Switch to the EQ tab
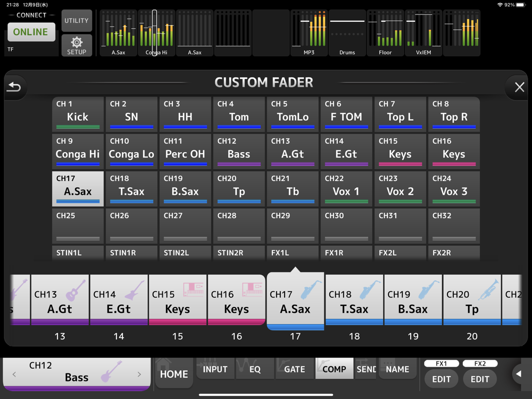Image resolution: width=532 pixels, height=399 pixels. (255, 369)
